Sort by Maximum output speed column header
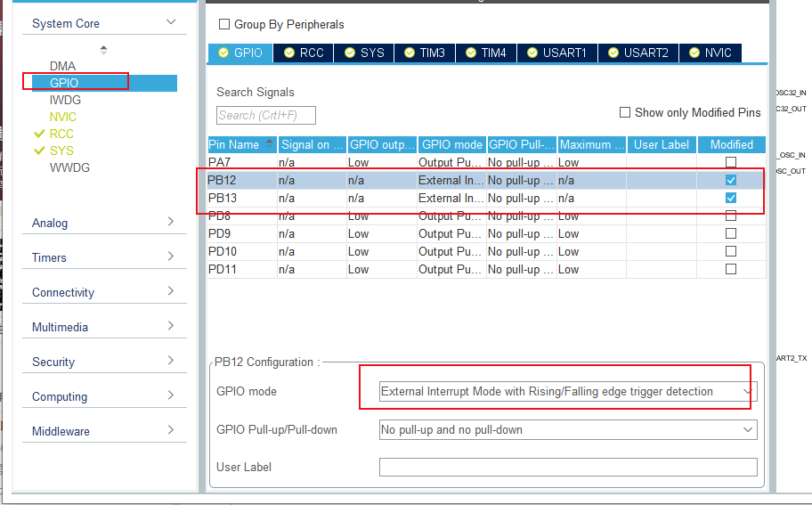The height and width of the screenshot is (505, 812). [x=592, y=145]
